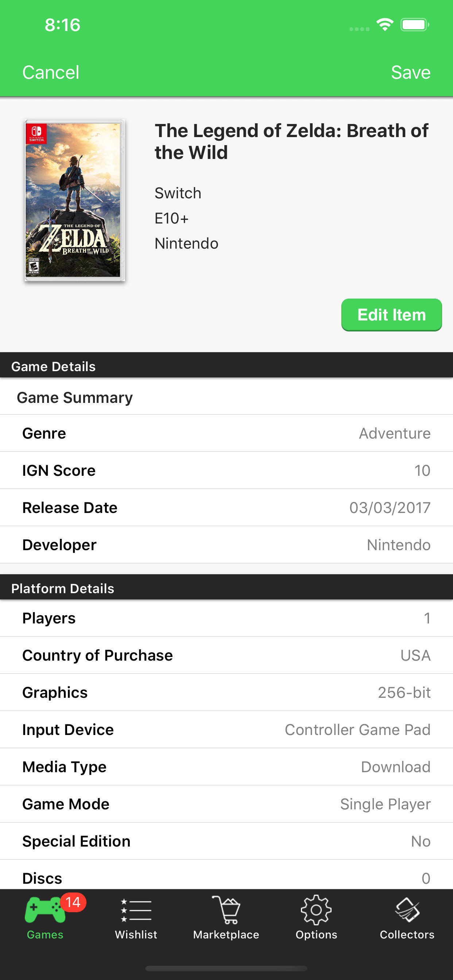Change the Media Type from Download
Screen dimensions: 453x980
395,767
